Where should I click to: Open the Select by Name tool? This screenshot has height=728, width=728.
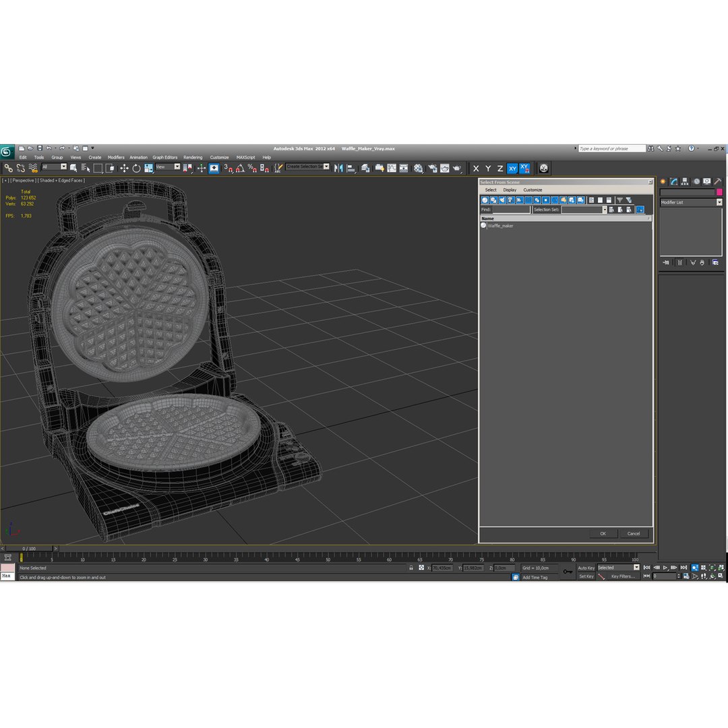86,168
